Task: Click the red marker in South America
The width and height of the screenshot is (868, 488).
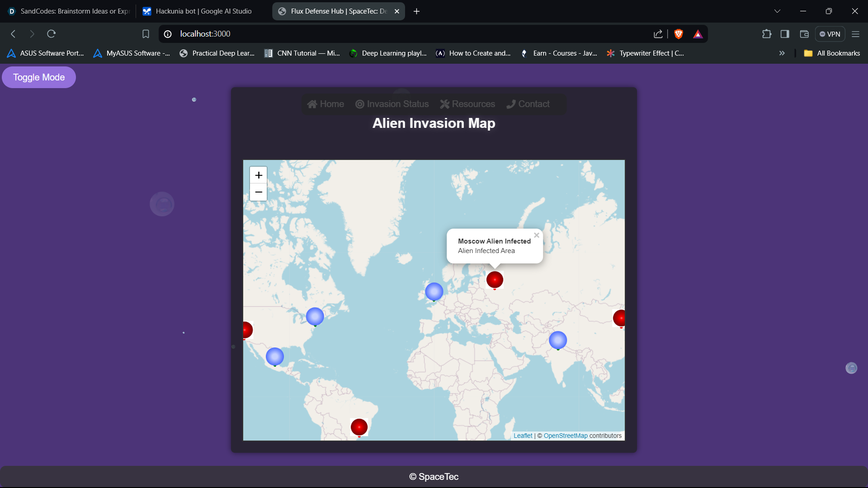Action: tap(359, 427)
